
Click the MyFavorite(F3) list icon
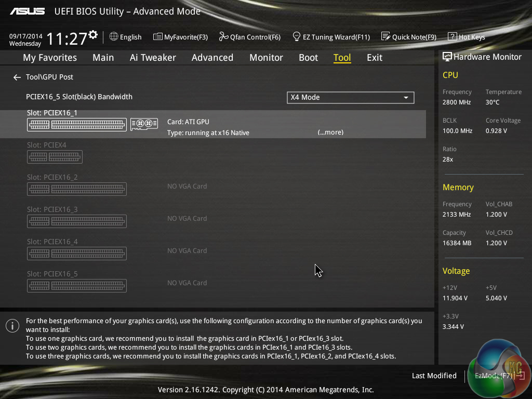[158, 37]
